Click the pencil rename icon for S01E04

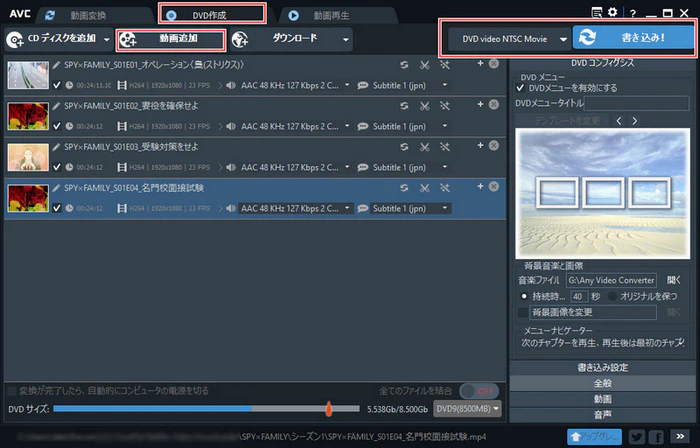pos(56,188)
